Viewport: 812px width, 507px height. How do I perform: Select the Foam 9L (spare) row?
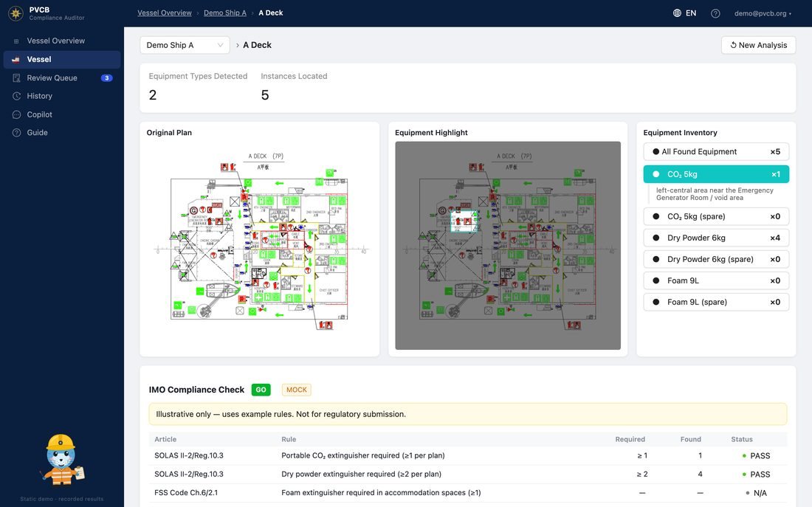pyautogui.click(x=716, y=302)
